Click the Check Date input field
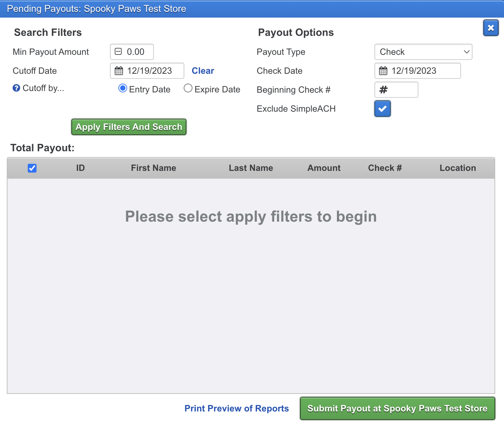 pos(423,71)
